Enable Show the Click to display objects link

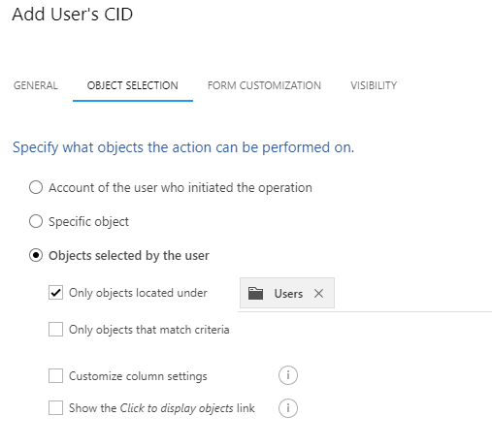pos(55,407)
